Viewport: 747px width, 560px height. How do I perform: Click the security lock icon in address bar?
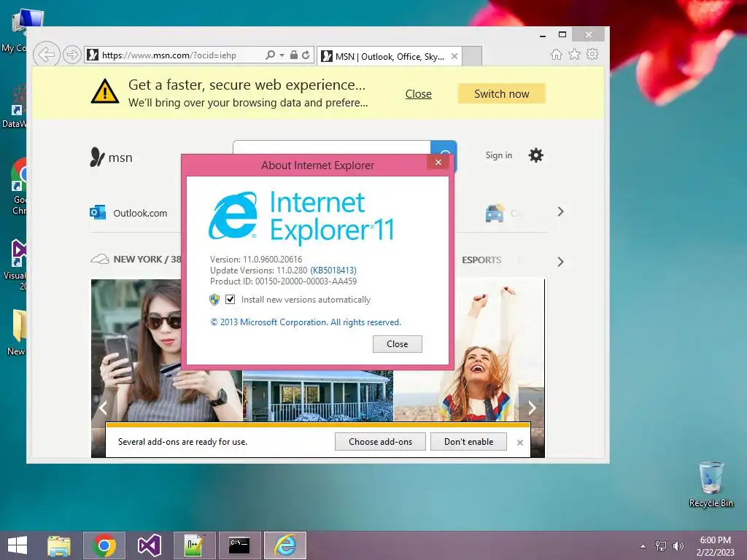[294, 55]
